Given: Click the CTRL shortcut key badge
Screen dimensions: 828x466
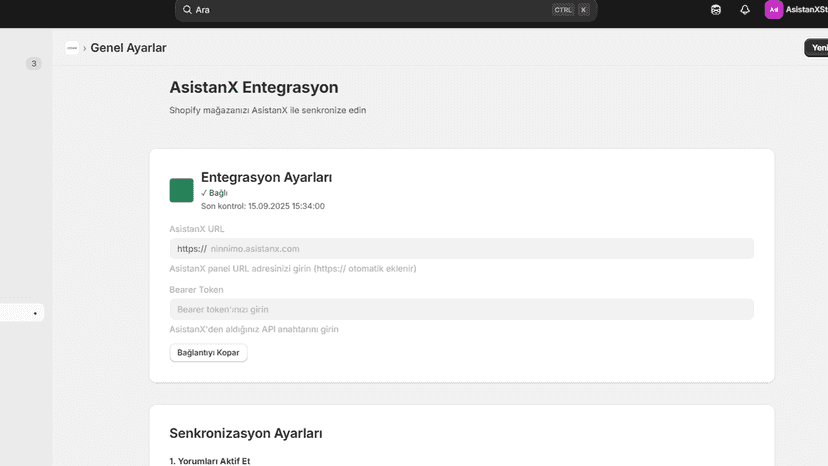Looking at the screenshot, I should click(x=563, y=10).
